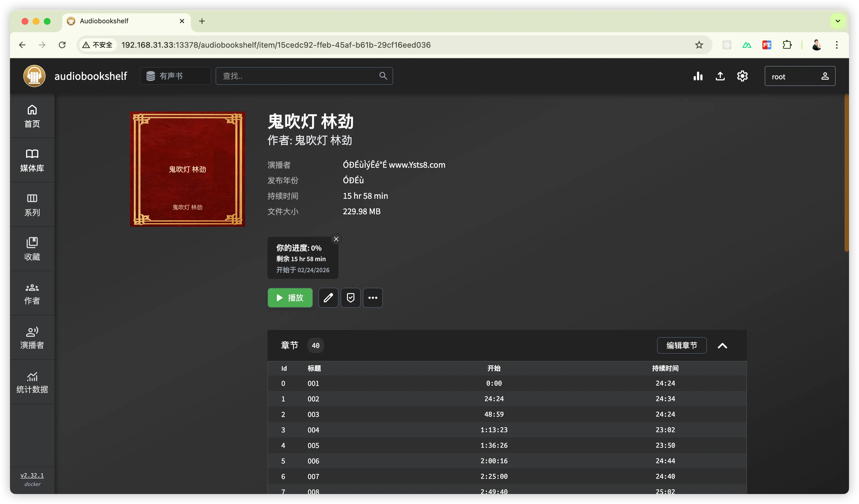Start playback with the 播放 button
The height and width of the screenshot is (504, 859).
point(290,298)
